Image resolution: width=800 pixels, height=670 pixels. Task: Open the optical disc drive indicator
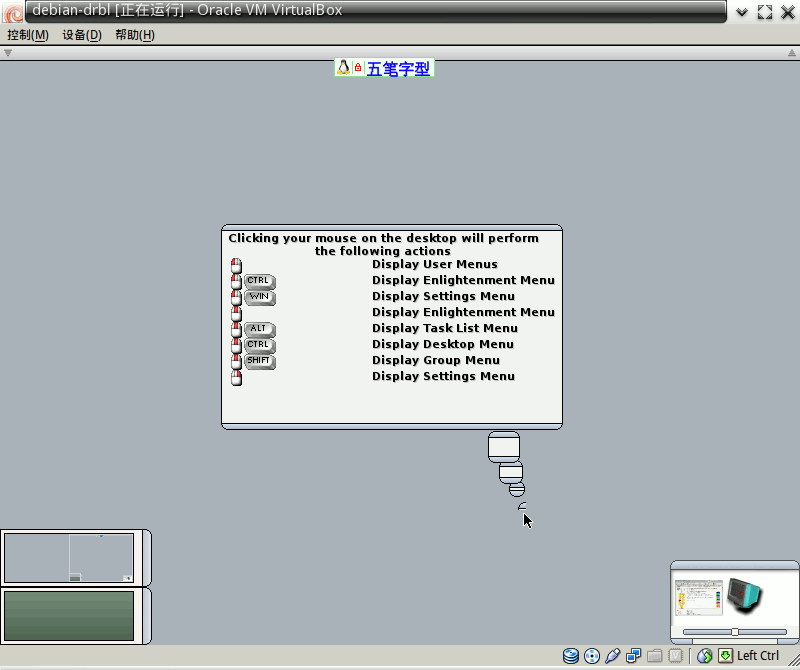tap(592, 656)
